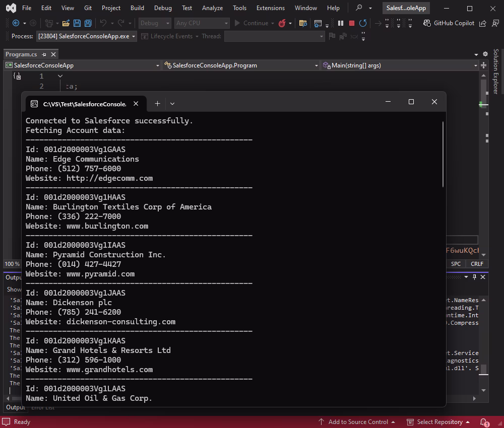This screenshot has height=428, width=504.
Task: Toggle the code fold chevron on line 1
Action: pos(60,76)
